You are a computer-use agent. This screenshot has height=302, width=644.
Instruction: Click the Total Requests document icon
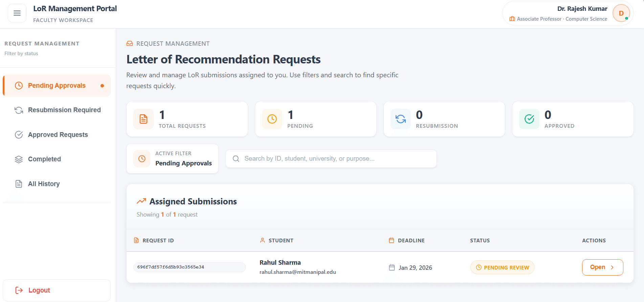[143, 119]
